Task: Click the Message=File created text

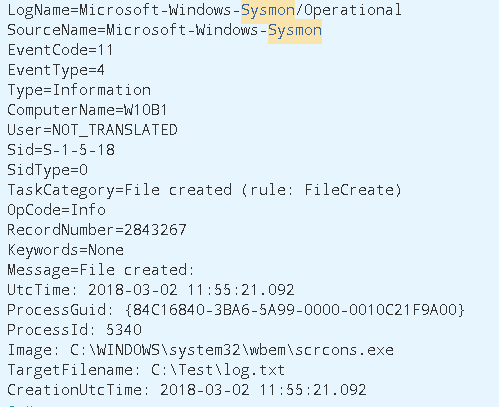Action: point(101,270)
